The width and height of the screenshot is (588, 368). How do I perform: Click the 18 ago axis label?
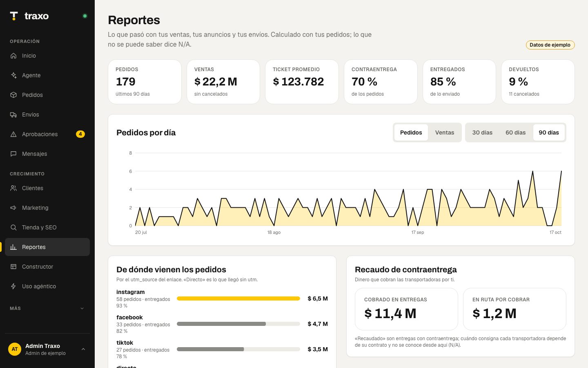point(274,232)
